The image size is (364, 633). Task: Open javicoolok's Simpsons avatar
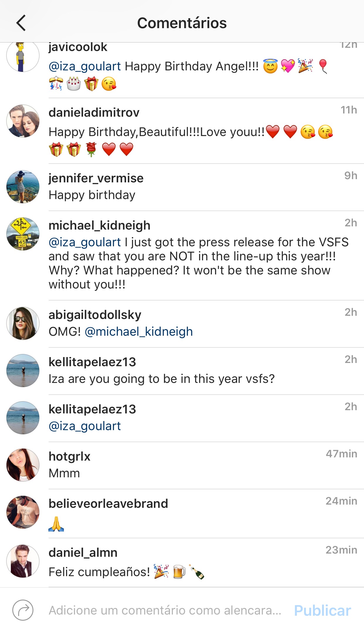23,56
